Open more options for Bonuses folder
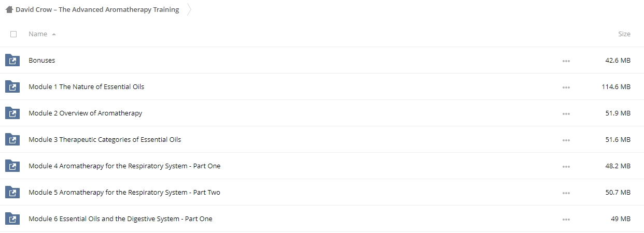Screen dimensions: 644x233 tap(566, 61)
